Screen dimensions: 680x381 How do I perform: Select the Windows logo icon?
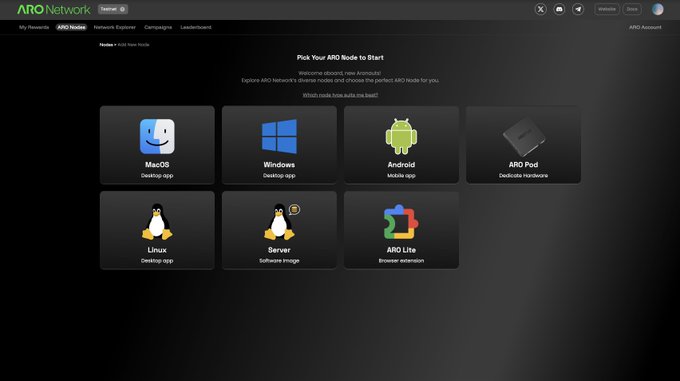click(279, 137)
